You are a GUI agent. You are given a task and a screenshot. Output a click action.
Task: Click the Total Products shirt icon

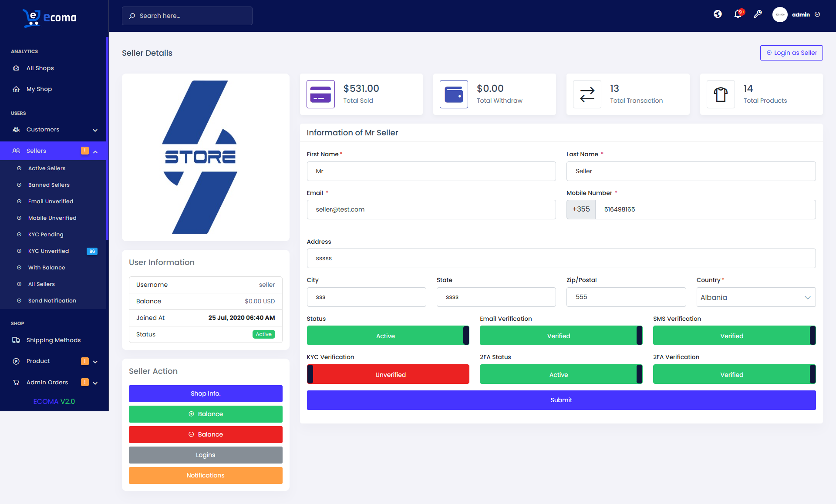tap(721, 94)
